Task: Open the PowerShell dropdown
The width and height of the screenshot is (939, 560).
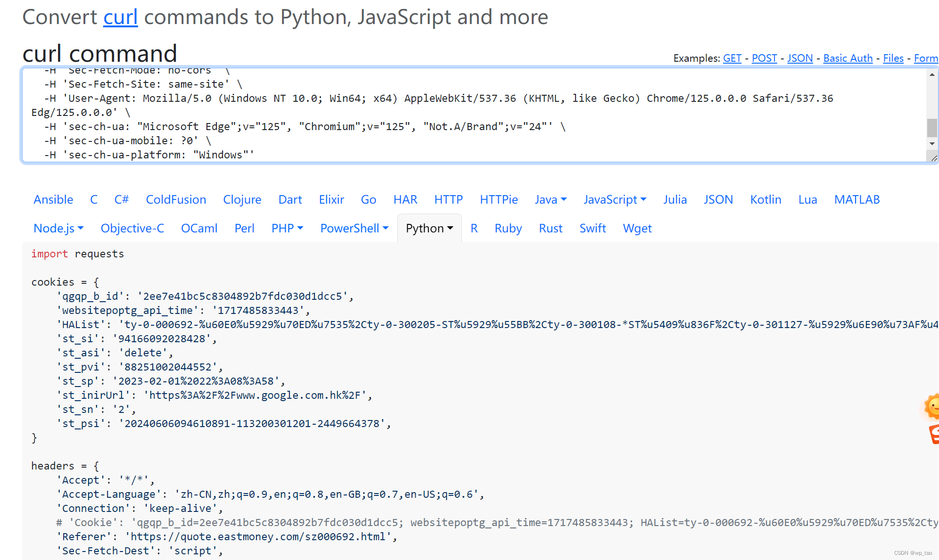Action: pos(354,229)
